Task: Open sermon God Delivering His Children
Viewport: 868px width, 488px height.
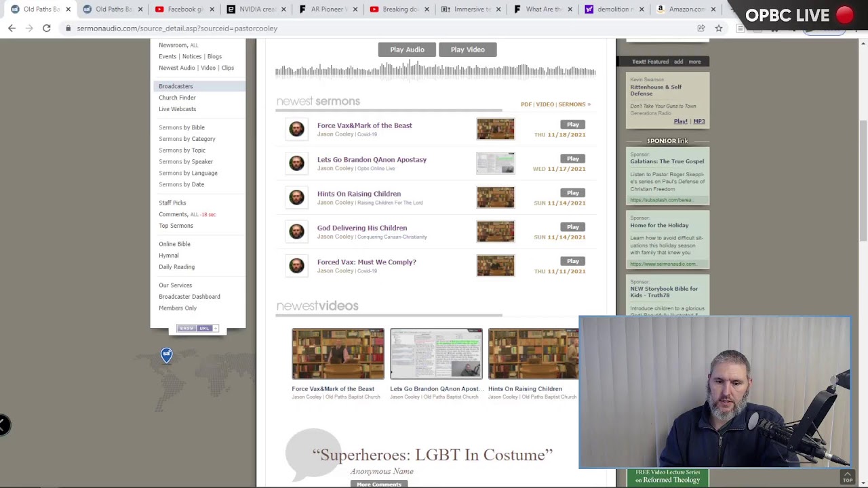Action: (362, 228)
